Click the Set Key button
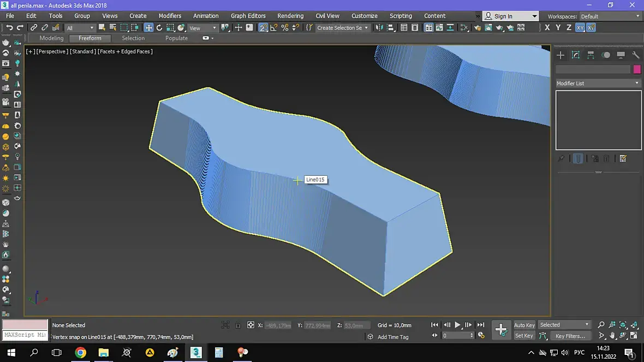The height and width of the screenshot is (362, 644). pyautogui.click(x=524, y=336)
